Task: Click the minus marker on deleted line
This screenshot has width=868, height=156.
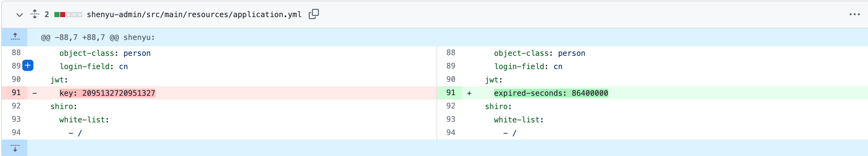Action: (35, 93)
